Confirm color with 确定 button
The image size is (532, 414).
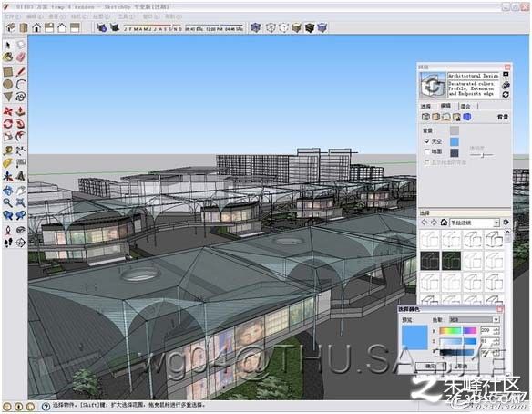430,366
